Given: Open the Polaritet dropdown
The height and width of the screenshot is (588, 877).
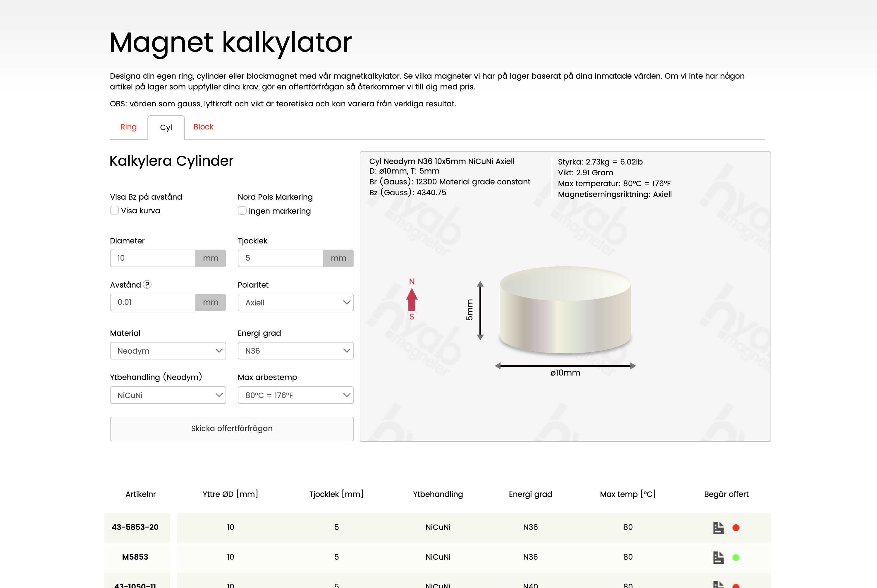Looking at the screenshot, I should pyautogui.click(x=295, y=302).
